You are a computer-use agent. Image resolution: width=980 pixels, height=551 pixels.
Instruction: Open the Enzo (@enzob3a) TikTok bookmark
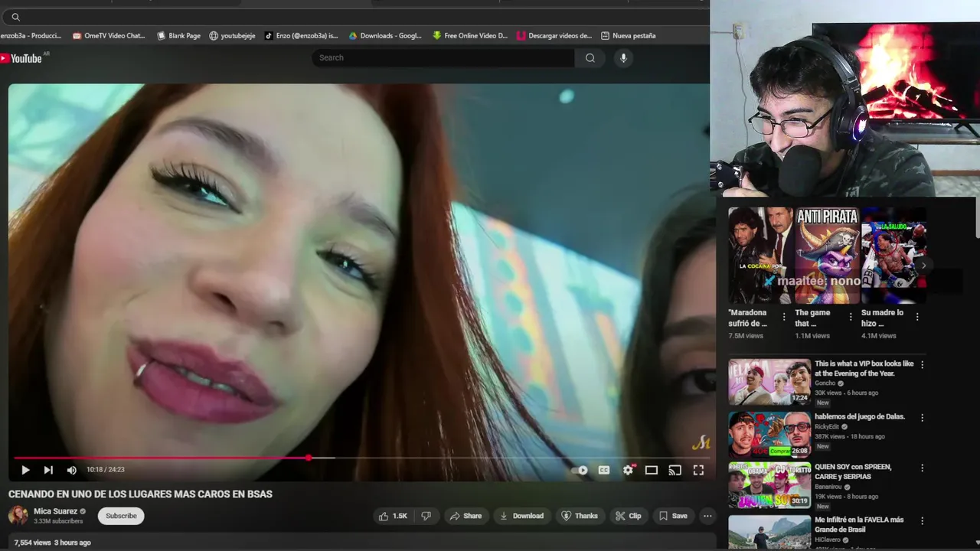pyautogui.click(x=301, y=36)
